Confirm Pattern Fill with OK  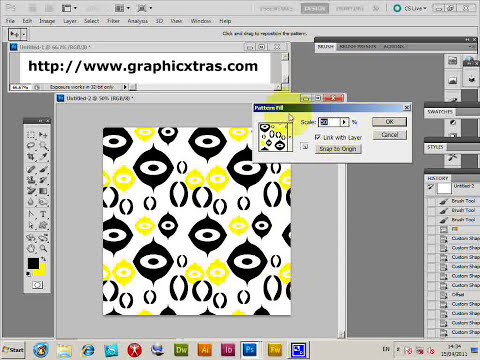[x=389, y=122]
